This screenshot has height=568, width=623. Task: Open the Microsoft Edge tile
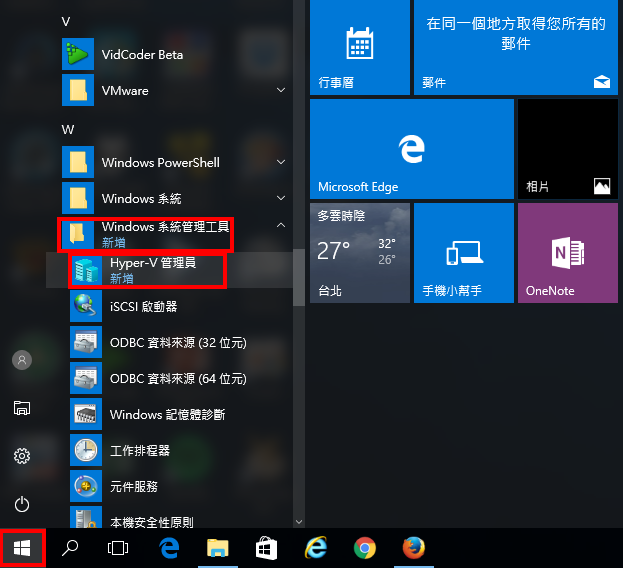412,149
